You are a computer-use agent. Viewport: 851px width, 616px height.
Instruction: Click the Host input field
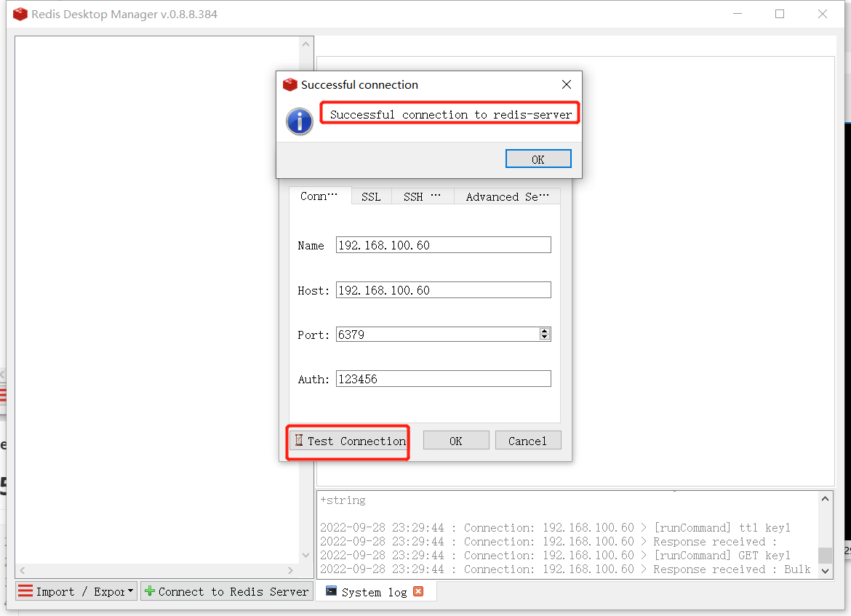tap(444, 290)
